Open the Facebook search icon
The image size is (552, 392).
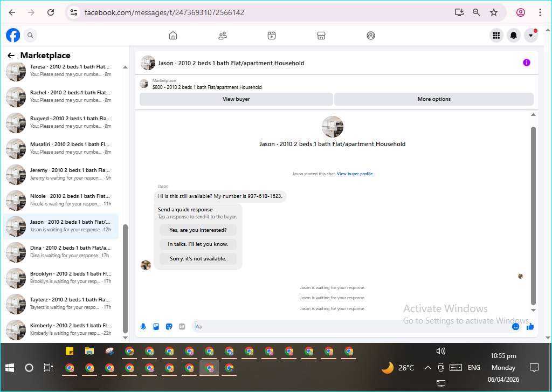30,35
